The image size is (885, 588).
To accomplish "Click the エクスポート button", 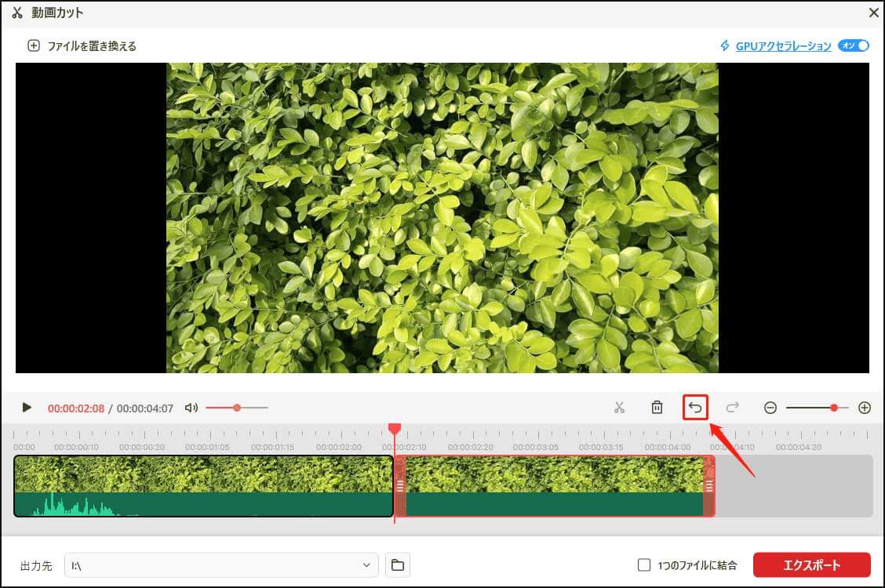I will pyautogui.click(x=811, y=565).
